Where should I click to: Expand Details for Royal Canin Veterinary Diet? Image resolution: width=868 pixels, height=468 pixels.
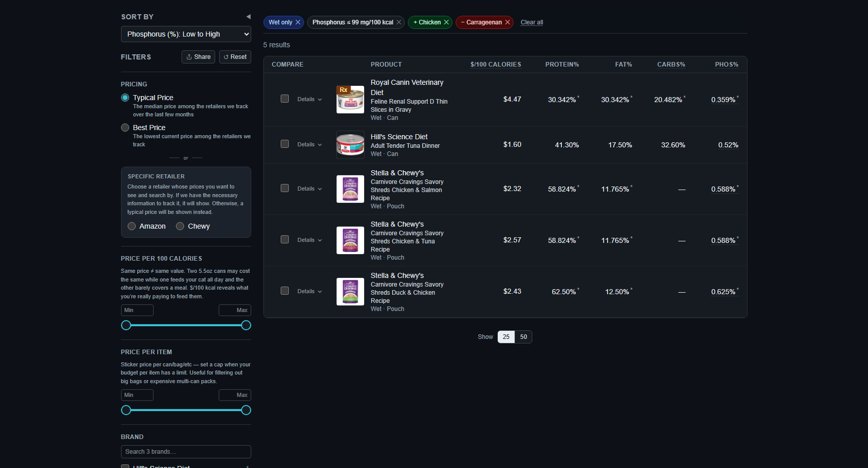pos(310,100)
